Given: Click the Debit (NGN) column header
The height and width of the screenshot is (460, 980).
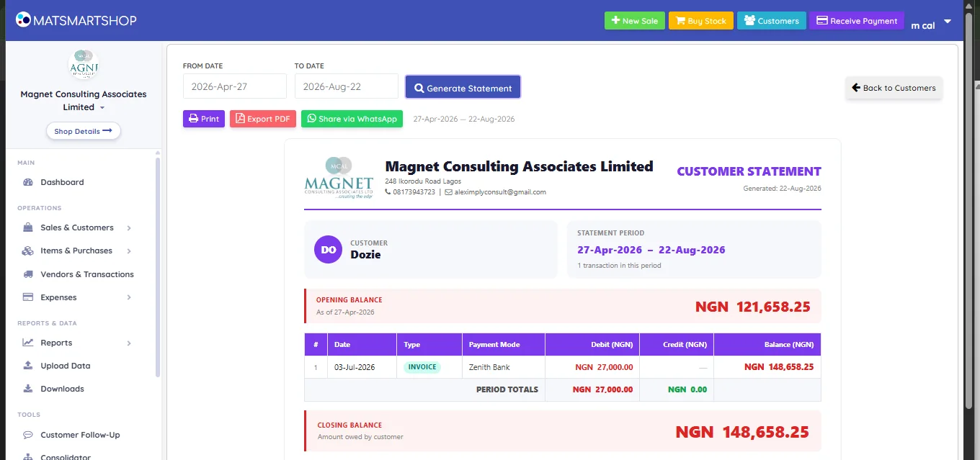Looking at the screenshot, I should (x=592, y=344).
